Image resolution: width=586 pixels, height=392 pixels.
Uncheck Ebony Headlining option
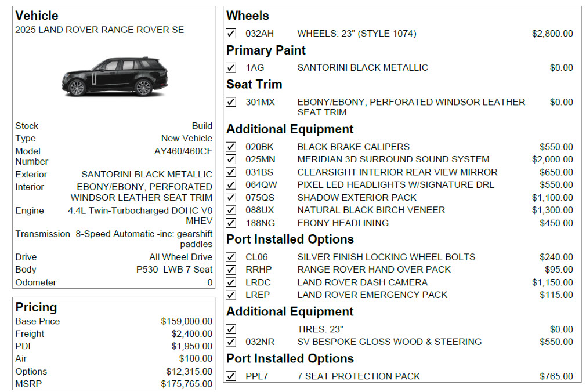click(x=231, y=223)
